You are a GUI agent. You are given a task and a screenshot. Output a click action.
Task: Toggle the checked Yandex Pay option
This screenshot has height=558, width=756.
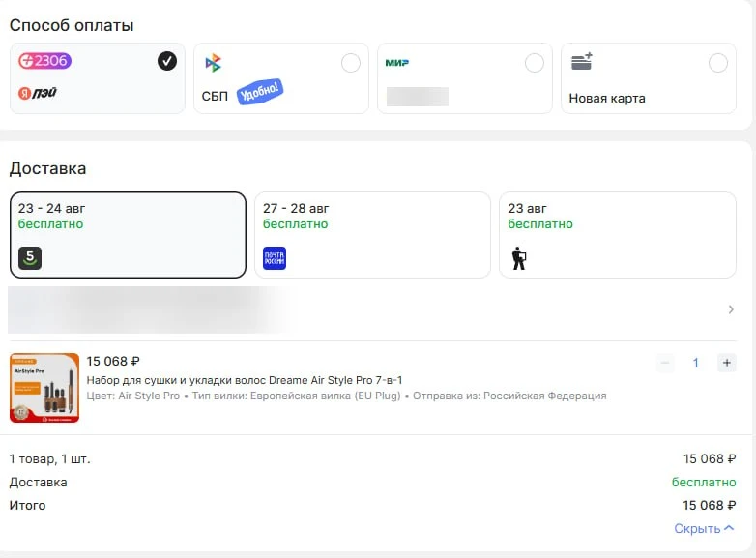click(x=167, y=61)
